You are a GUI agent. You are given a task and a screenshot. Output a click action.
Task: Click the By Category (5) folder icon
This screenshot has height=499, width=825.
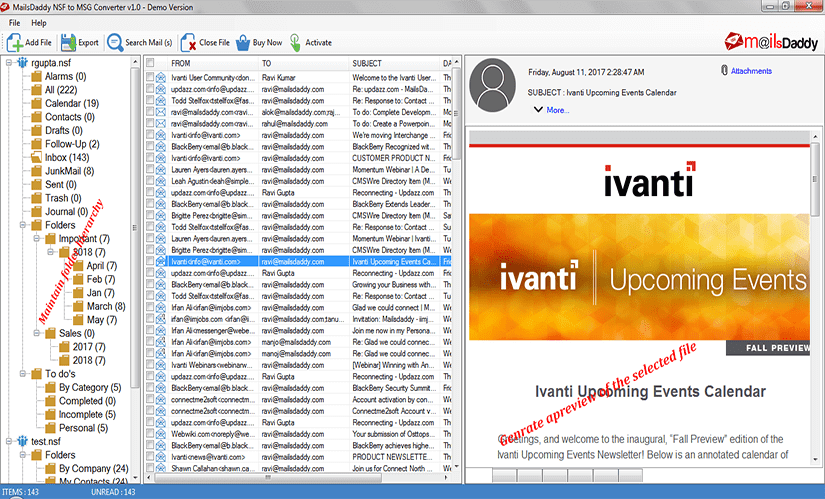(x=51, y=387)
